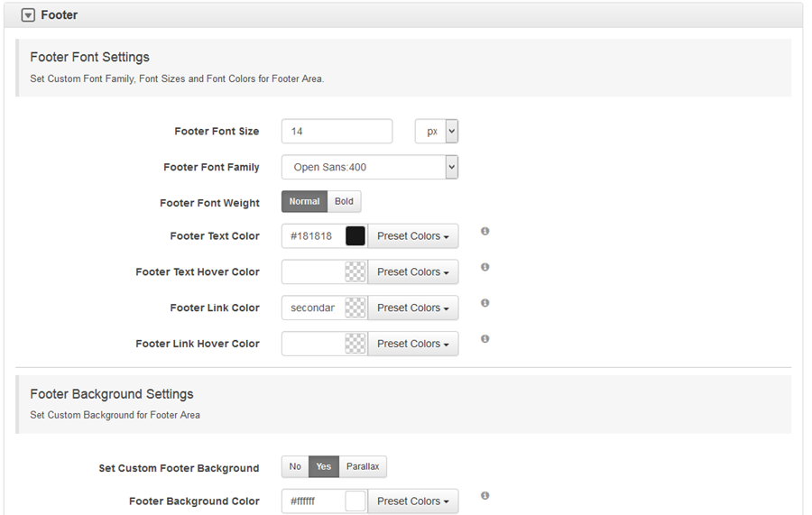Open Preset Colors for Footer Text Color
Screen dimensions: 812x515
pos(412,236)
